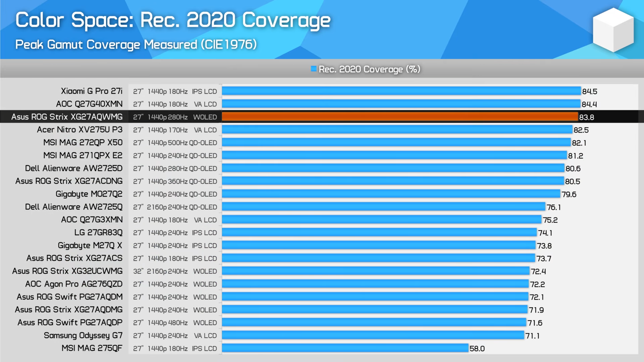This screenshot has width=644, height=362.
Task: Click the 84.5 value for Xiaomi
Action: (x=589, y=92)
